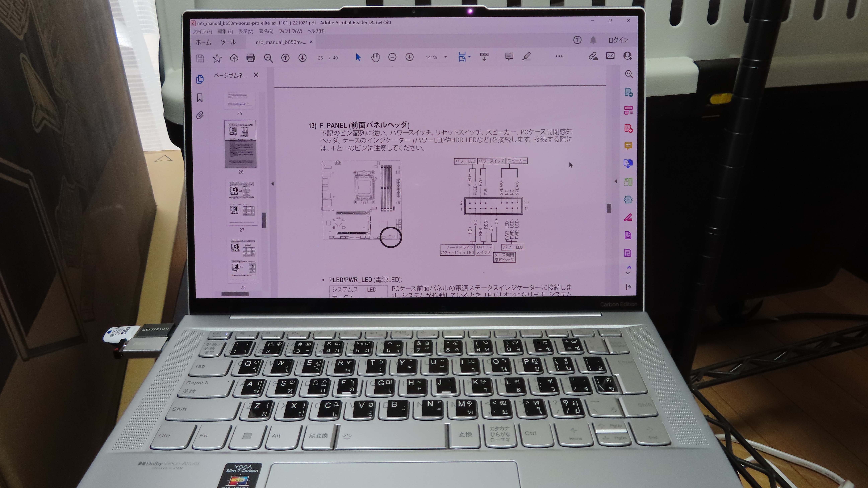Close the mb_manual_b650m document tab
This screenshot has width=868, height=488.
pos(311,42)
